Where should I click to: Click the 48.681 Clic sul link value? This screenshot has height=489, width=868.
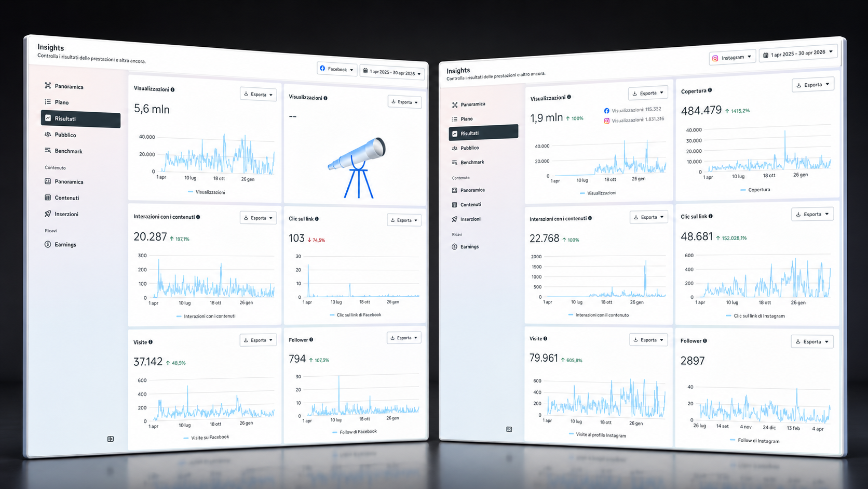tap(697, 236)
